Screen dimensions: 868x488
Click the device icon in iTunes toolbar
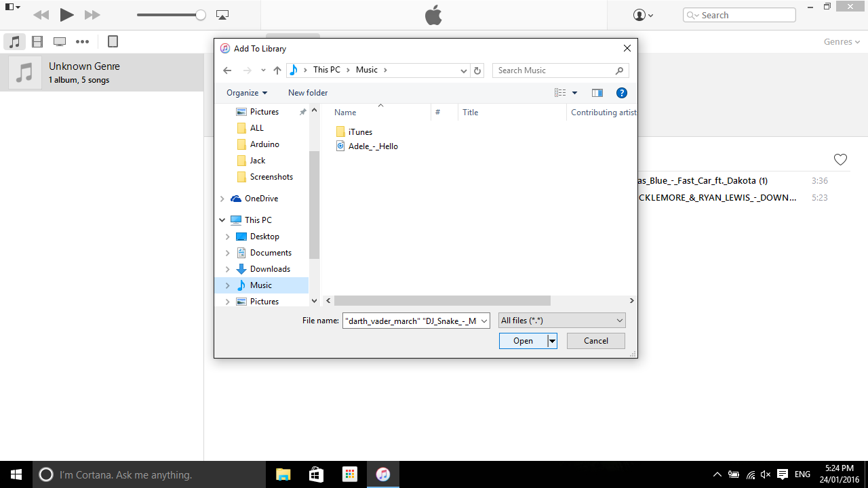pos(113,42)
